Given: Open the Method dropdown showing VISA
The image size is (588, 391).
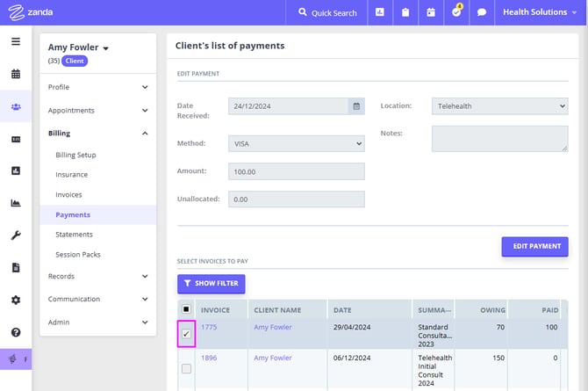Looking at the screenshot, I should coord(296,143).
